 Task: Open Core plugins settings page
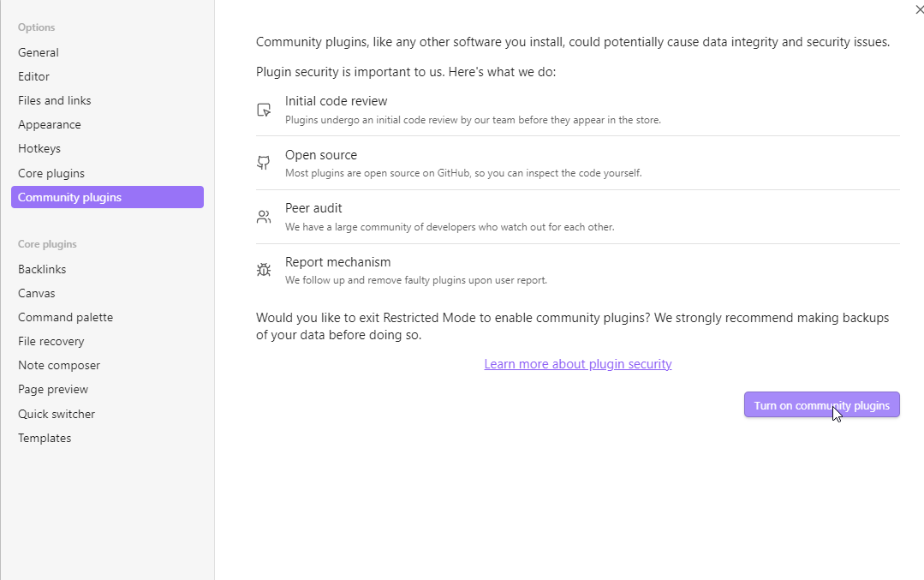point(51,173)
